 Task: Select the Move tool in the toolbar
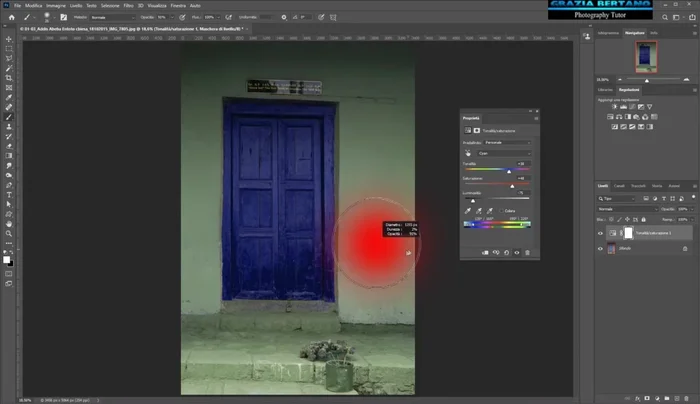pyautogui.click(x=8, y=39)
